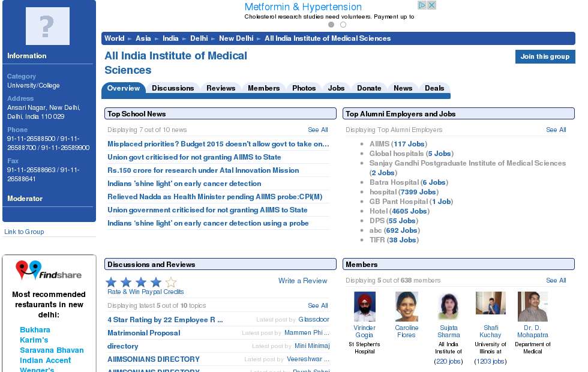Click hospital 7399 Jobs link
The width and height of the screenshot is (588, 372).
click(419, 192)
